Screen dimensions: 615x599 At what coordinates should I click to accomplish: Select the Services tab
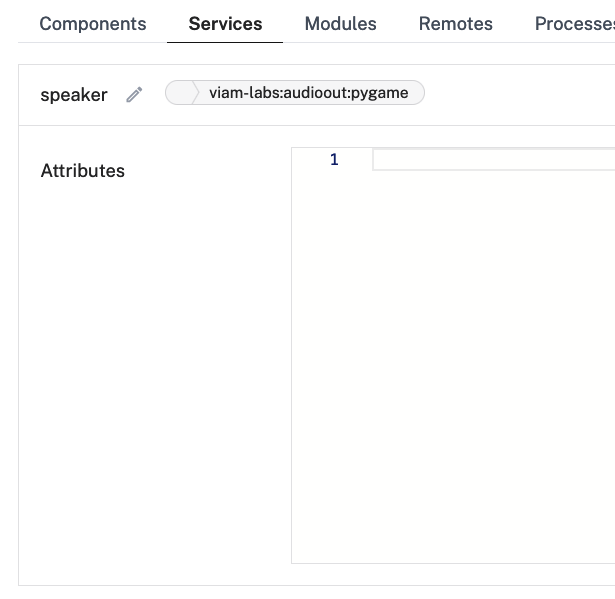pos(225,24)
